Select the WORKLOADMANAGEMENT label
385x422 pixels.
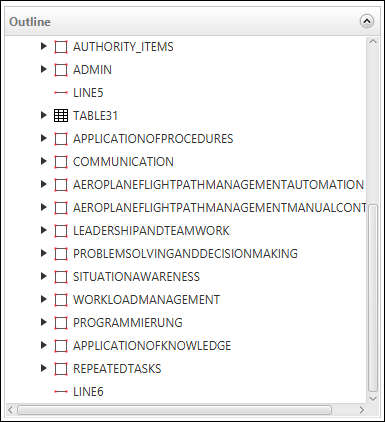click(146, 300)
